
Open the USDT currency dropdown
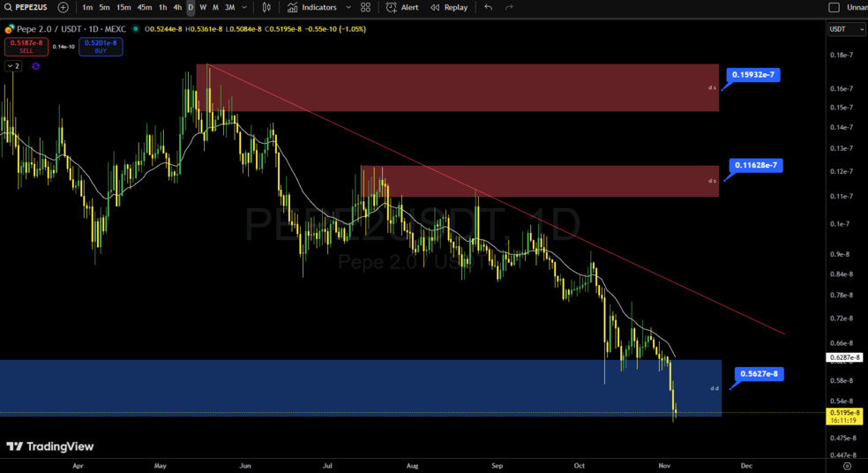pos(845,29)
